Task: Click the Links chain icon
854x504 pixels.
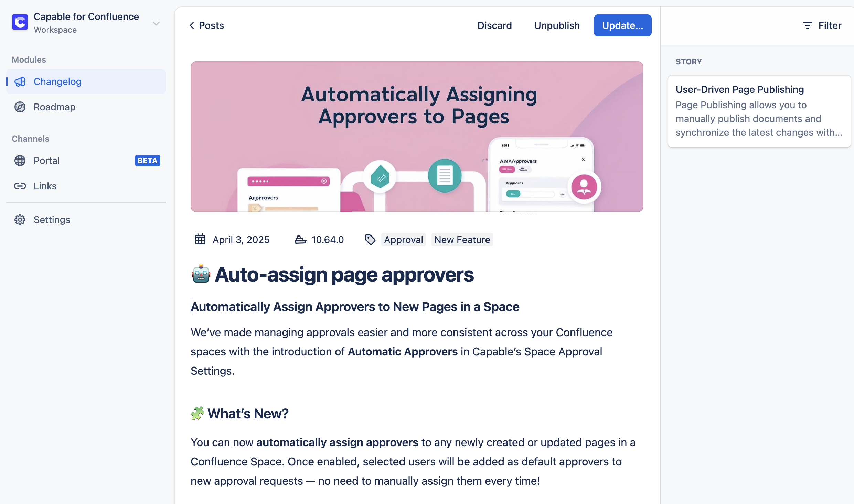Action: [x=20, y=186]
